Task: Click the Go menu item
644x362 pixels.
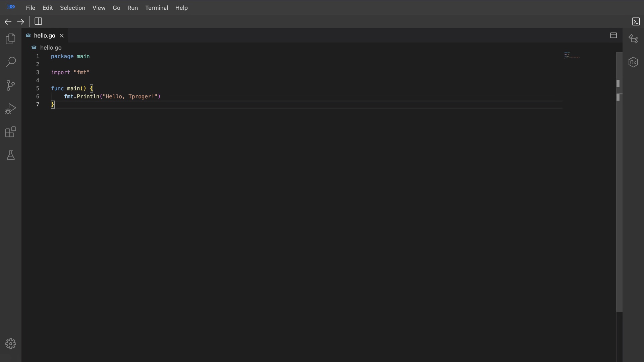Action: point(116,7)
